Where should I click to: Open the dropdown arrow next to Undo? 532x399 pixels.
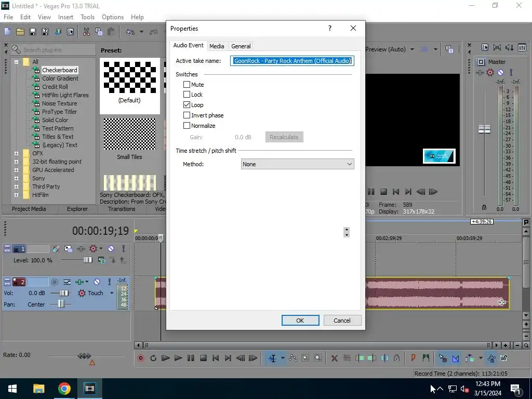pyautogui.click(x=141, y=32)
